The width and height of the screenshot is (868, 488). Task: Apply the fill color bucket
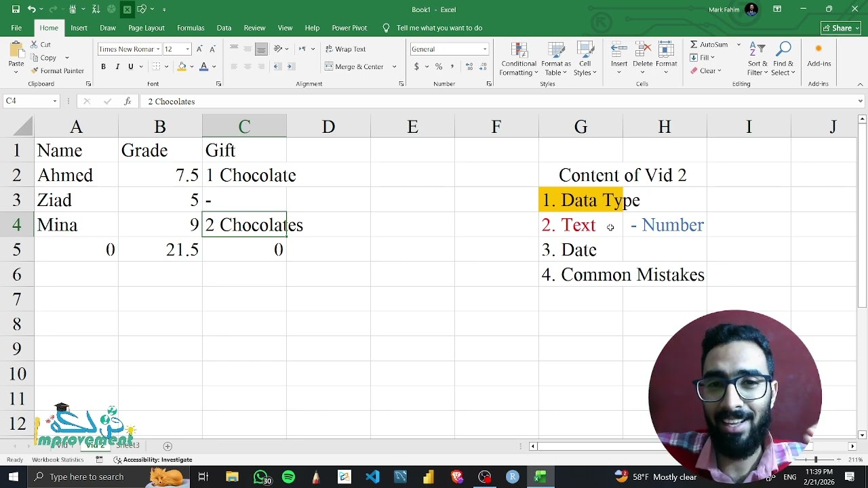[x=182, y=66]
